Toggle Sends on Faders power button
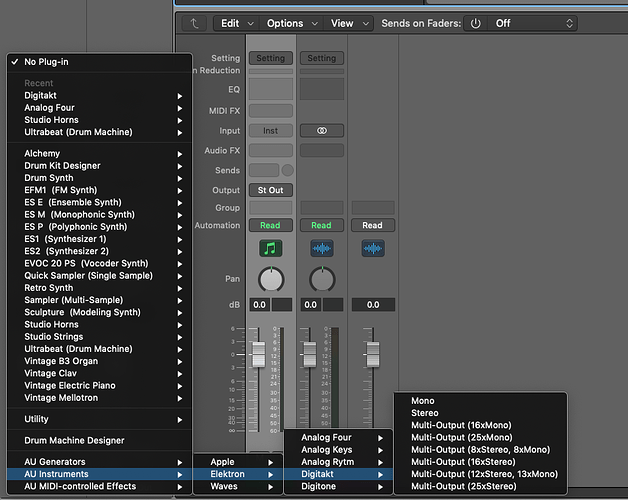 pyautogui.click(x=475, y=24)
